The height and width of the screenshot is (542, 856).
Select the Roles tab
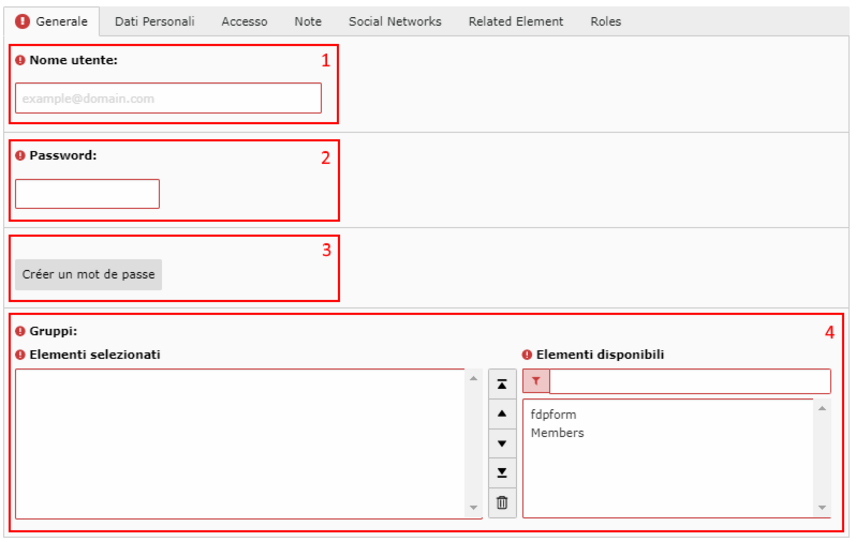(x=605, y=21)
